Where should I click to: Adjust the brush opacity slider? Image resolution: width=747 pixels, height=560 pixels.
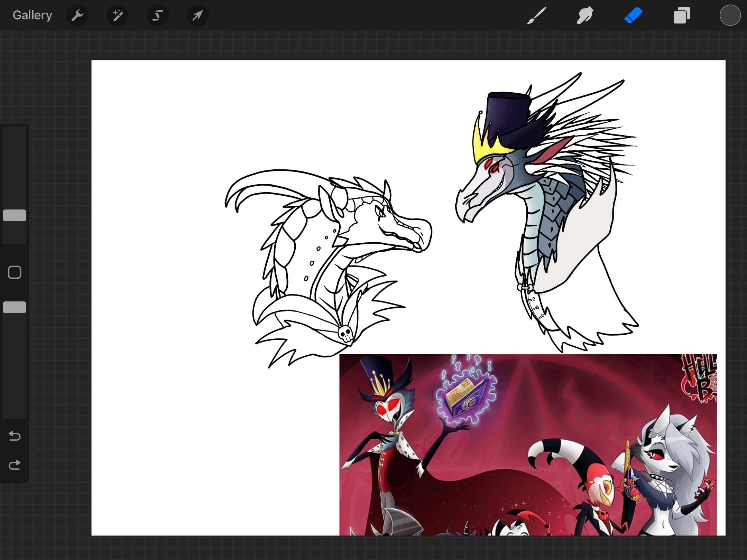coord(14,307)
